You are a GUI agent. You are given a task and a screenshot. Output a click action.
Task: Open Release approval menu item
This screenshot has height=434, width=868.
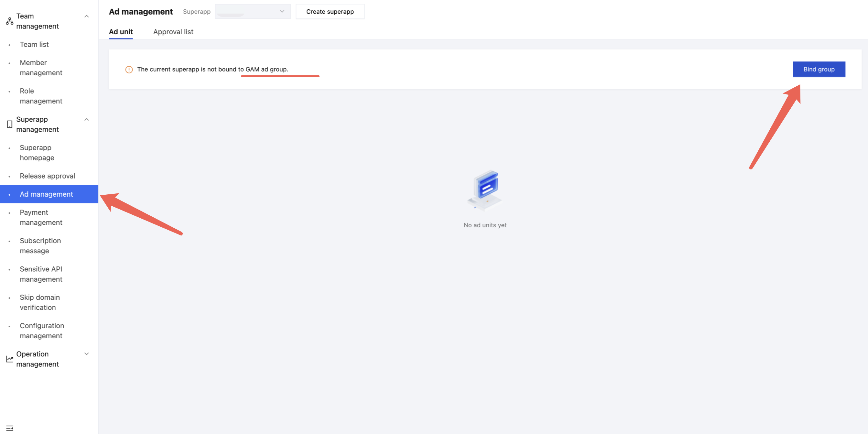[x=47, y=176]
